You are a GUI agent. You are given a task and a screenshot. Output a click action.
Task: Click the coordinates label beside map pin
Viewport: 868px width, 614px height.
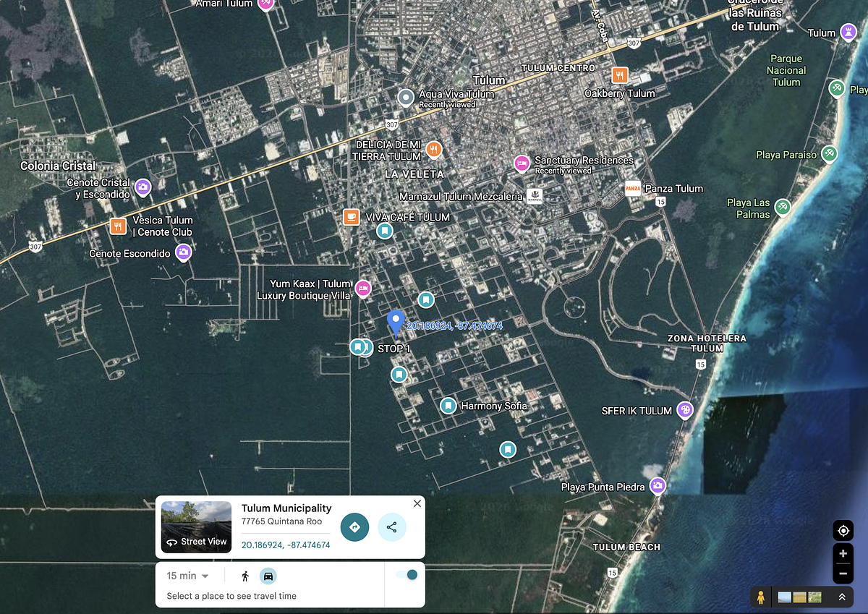pos(454,326)
